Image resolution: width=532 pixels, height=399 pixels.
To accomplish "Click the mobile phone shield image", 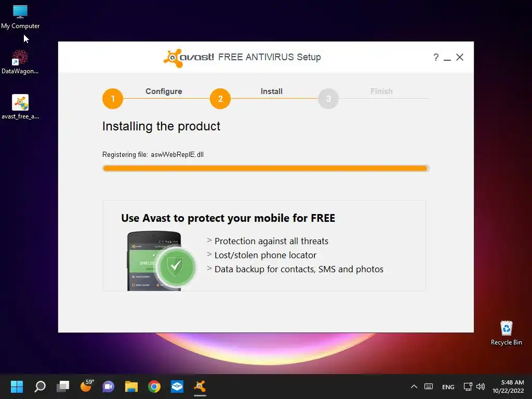I will (x=162, y=261).
